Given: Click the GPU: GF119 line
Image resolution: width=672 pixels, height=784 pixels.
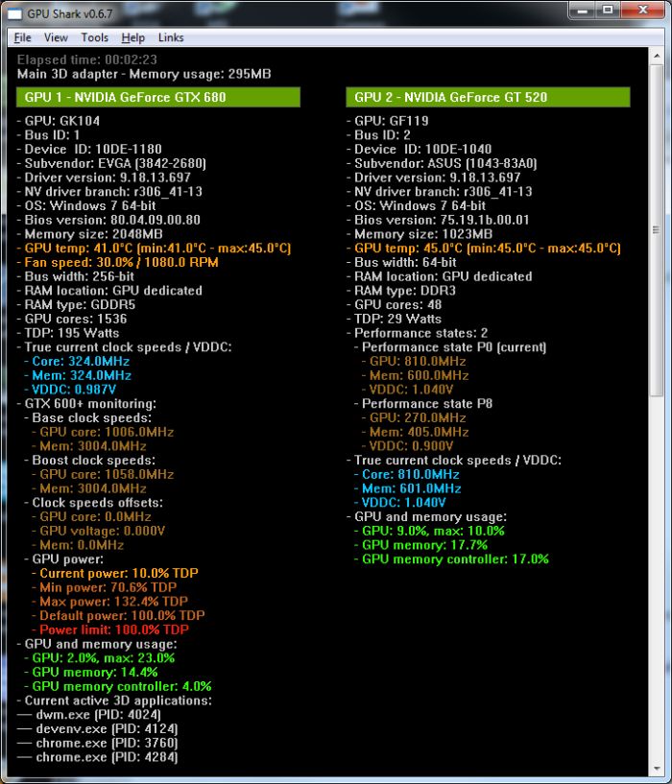Looking at the screenshot, I should (387, 121).
